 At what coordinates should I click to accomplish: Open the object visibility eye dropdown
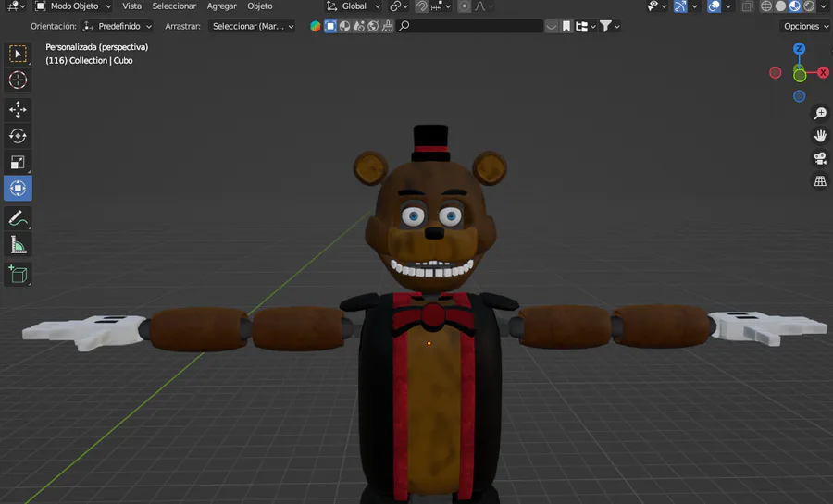pos(656,6)
